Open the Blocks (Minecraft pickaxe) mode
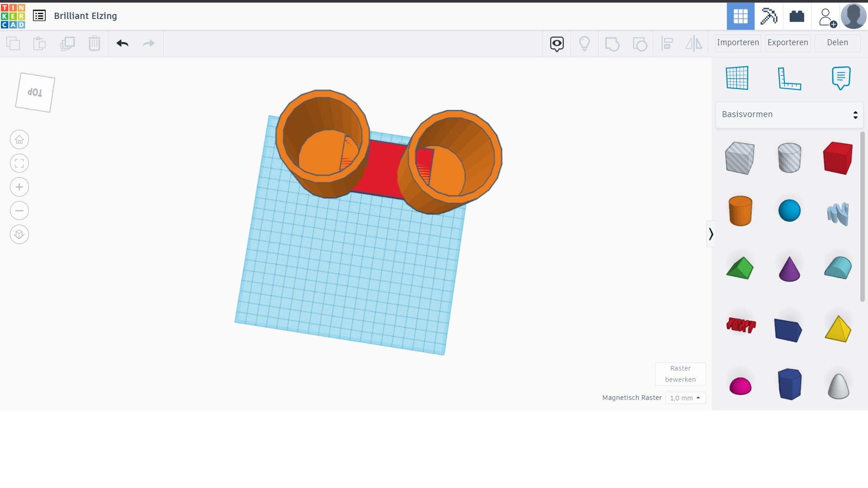Screen dimensions: 868x488 pyautogui.click(x=769, y=16)
